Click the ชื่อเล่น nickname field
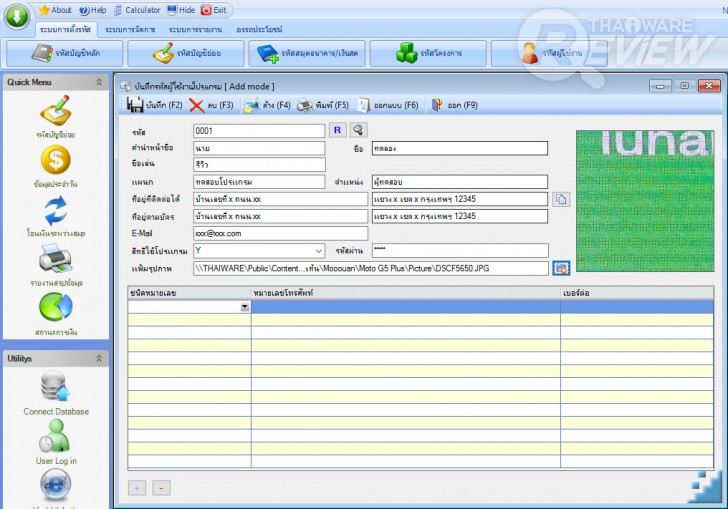 (x=259, y=164)
